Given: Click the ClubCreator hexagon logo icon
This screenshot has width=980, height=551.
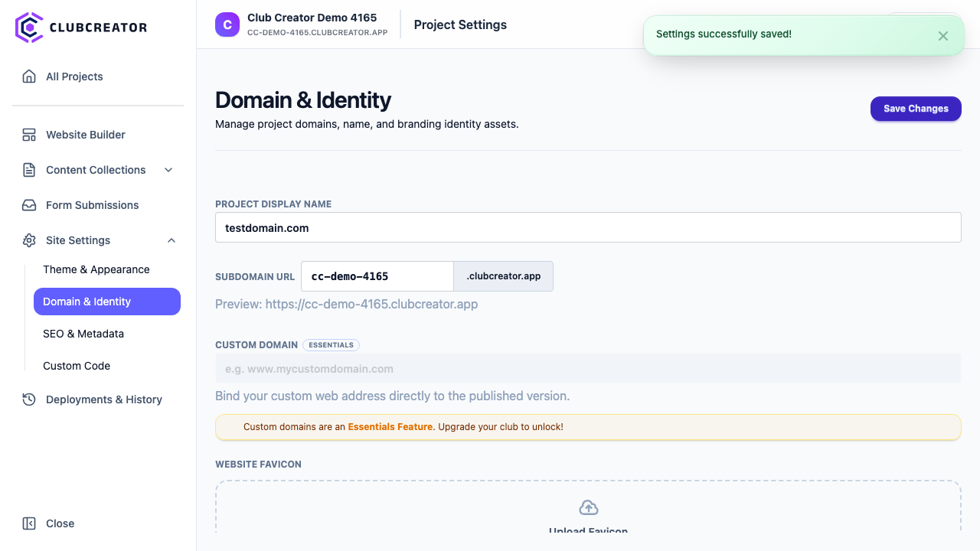Looking at the screenshot, I should coord(29,27).
